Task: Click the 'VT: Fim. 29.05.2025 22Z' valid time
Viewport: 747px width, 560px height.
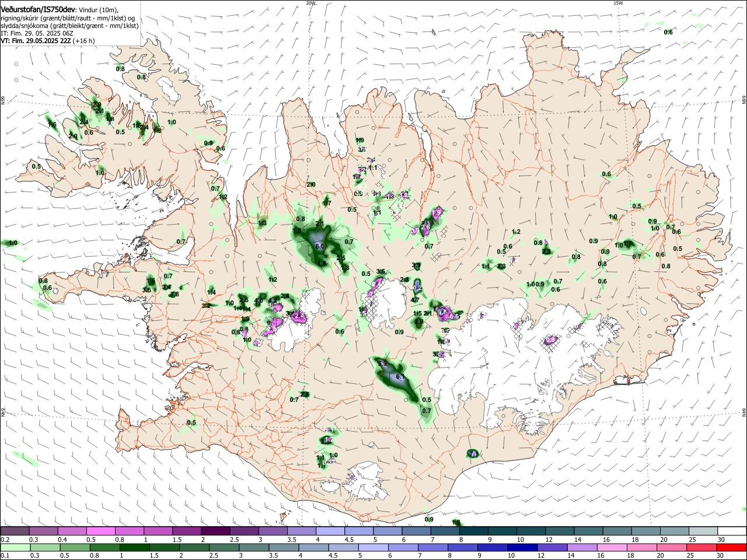Action: point(36,41)
